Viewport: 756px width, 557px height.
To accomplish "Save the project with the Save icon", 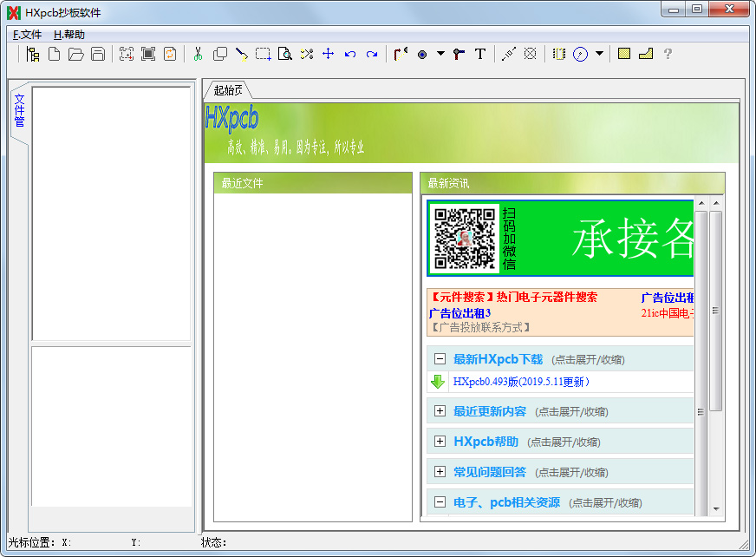I will tap(97, 54).
